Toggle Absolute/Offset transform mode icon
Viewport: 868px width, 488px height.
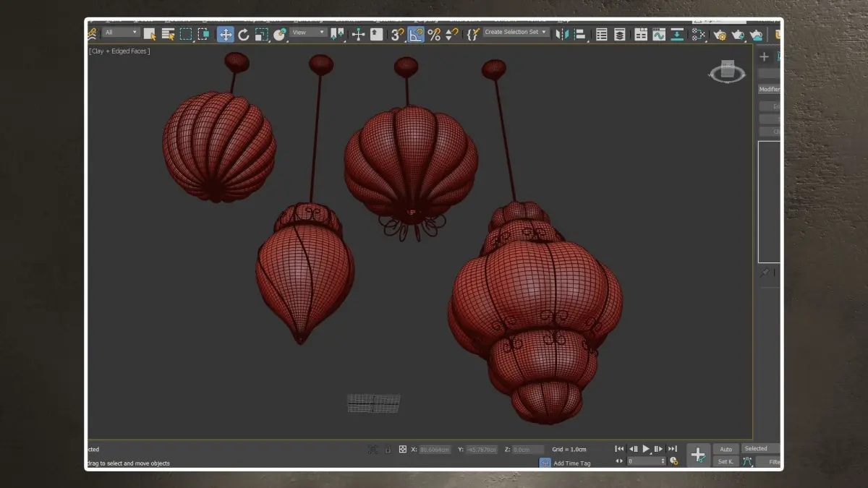[403, 449]
